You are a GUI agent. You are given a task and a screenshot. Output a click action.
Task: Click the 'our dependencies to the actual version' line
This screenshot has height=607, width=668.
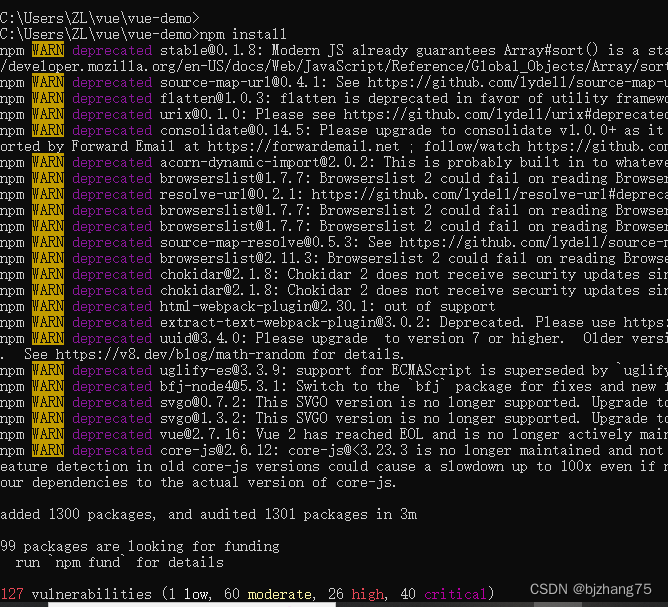click(x=198, y=483)
